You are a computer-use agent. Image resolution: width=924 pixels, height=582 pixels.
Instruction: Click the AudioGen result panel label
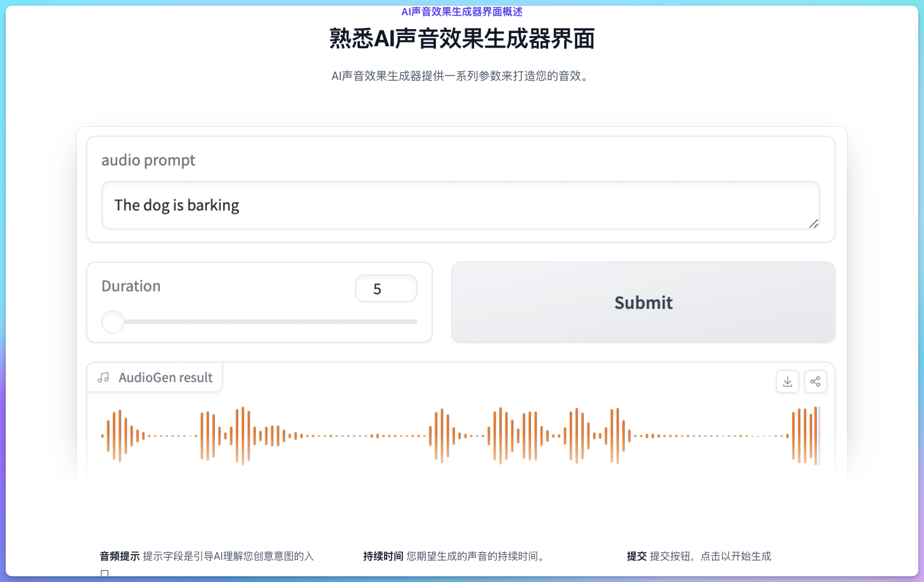165,377
